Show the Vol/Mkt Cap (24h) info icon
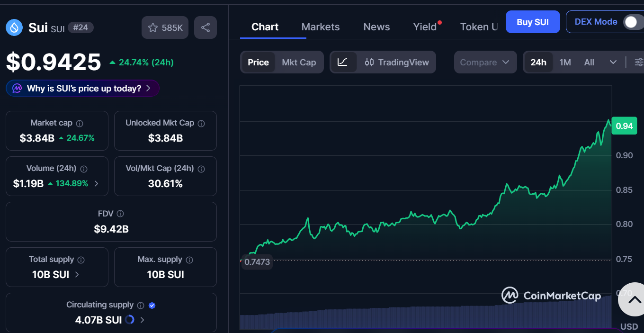644x333 pixels. (201, 169)
